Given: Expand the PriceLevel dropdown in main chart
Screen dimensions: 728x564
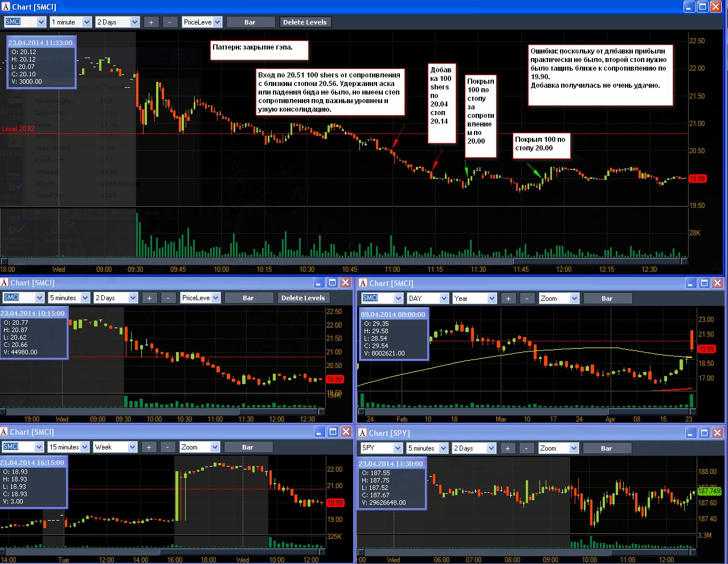Looking at the screenshot, I should pyautogui.click(x=216, y=22).
